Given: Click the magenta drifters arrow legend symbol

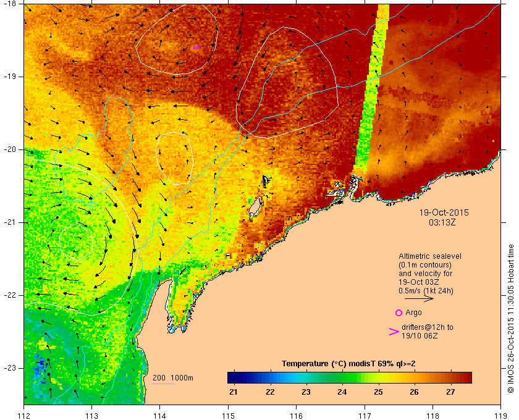Looking at the screenshot, I should 394,332.
